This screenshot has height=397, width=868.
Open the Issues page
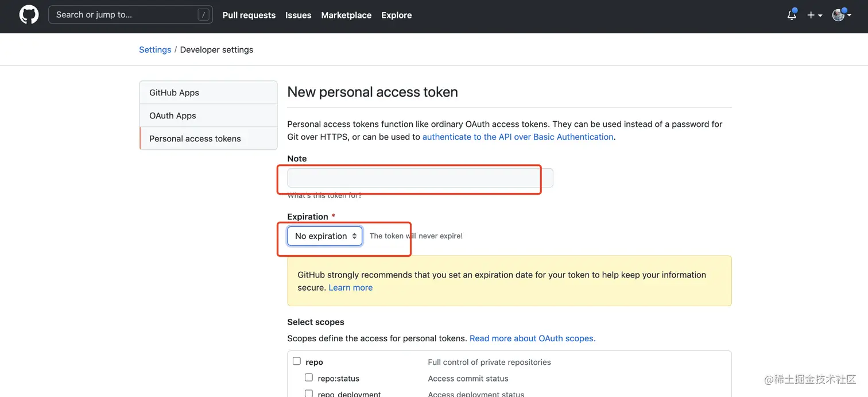coord(298,16)
